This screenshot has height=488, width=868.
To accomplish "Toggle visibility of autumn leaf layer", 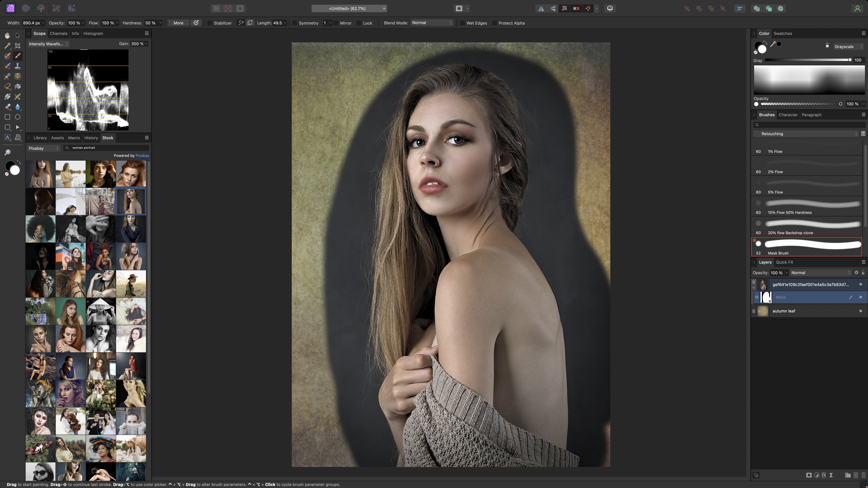I will click(x=861, y=311).
